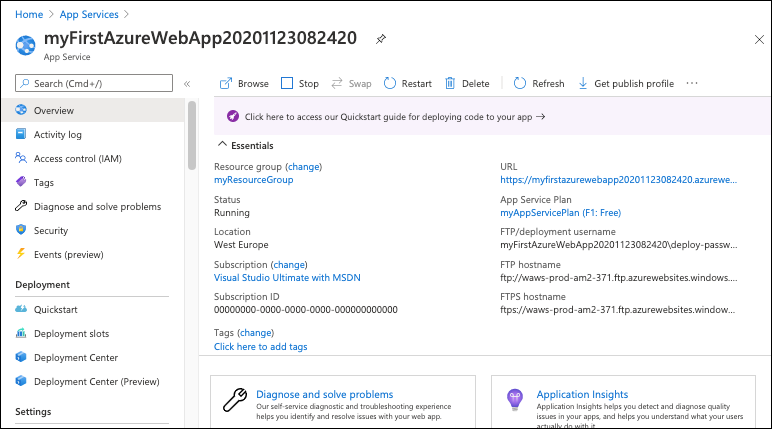Click the Events lightning bolt icon
This screenshot has width=772, height=429.
tap(21, 254)
